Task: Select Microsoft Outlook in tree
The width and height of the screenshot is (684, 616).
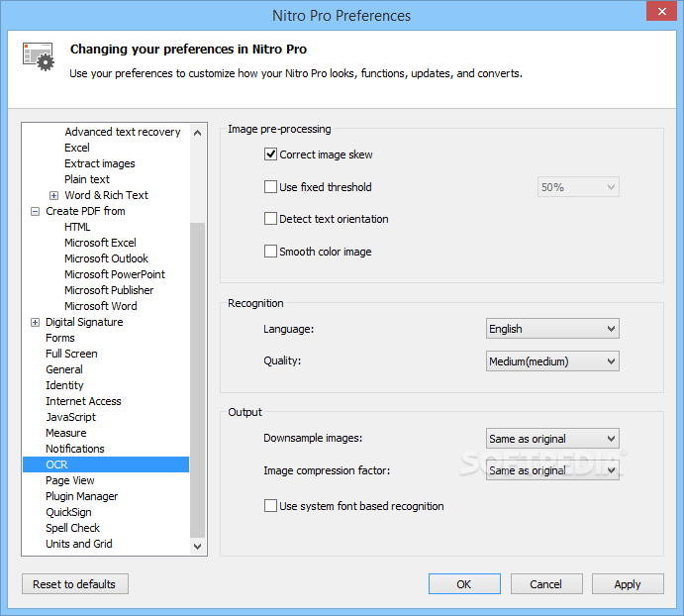Action: [106, 258]
